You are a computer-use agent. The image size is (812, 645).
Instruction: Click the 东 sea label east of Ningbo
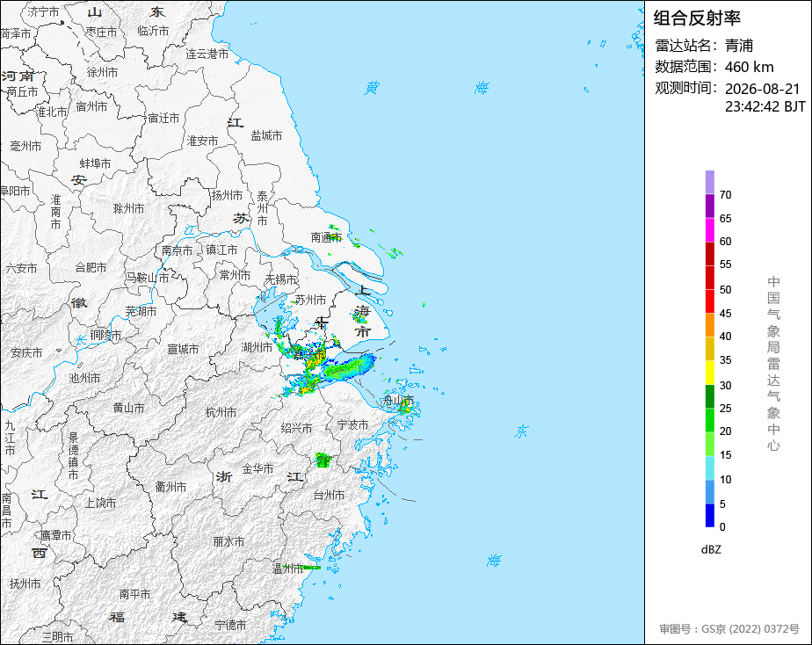pos(521,431)
